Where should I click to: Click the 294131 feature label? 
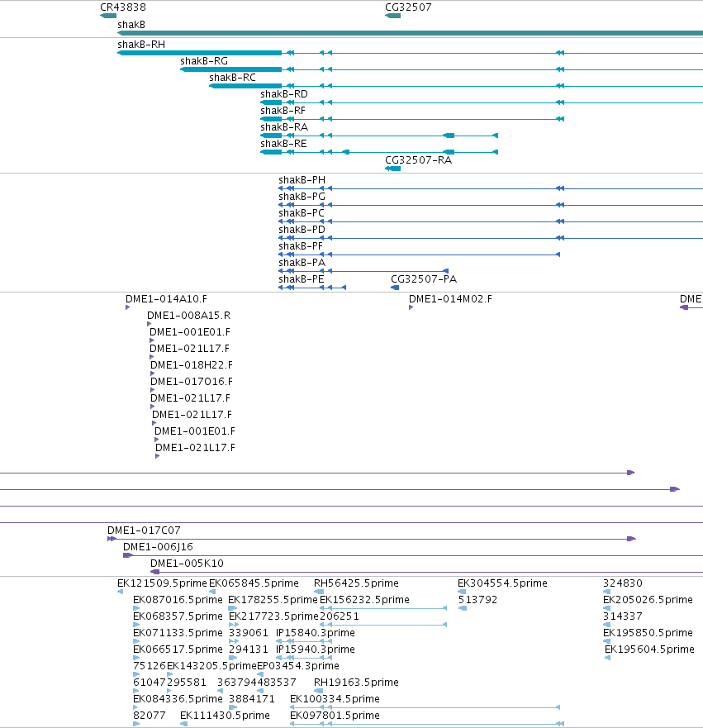click(249, 649)
